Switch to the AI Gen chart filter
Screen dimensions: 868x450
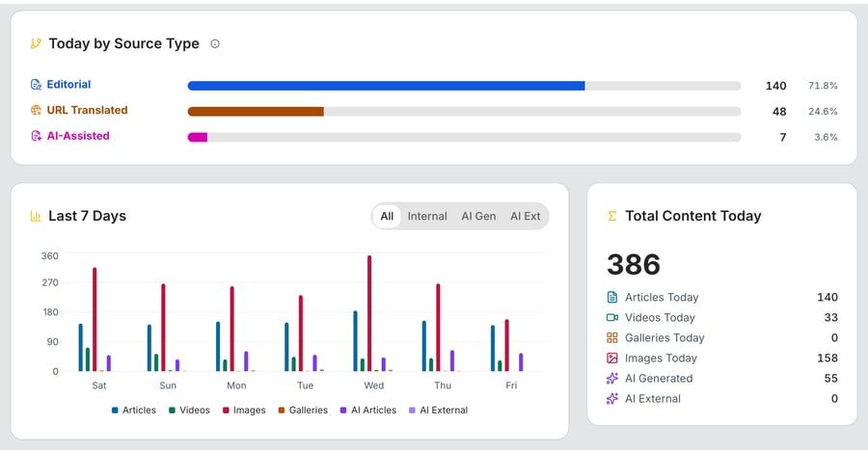[478, 216]
